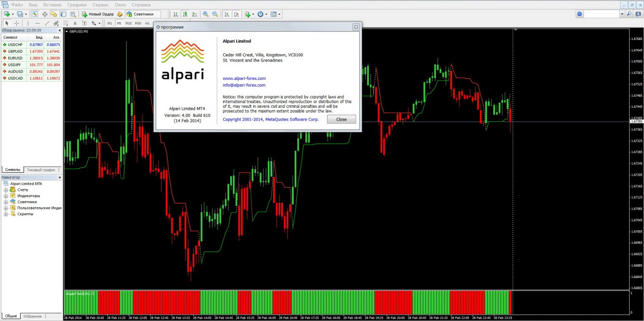Open the Сервис menu
This screenshot has width=644, height=321.
[x=100, y=5]
